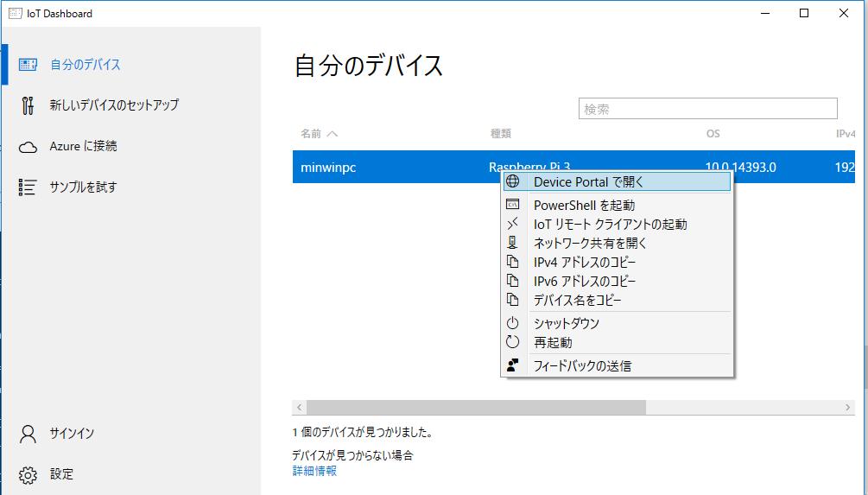Click the horizontal scrollbar right arrow
Viewport: 868px width, 495px height.
pos(847,408)
